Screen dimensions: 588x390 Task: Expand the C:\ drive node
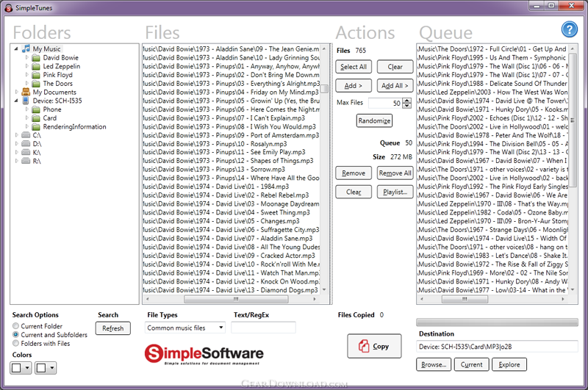(16, 135)
